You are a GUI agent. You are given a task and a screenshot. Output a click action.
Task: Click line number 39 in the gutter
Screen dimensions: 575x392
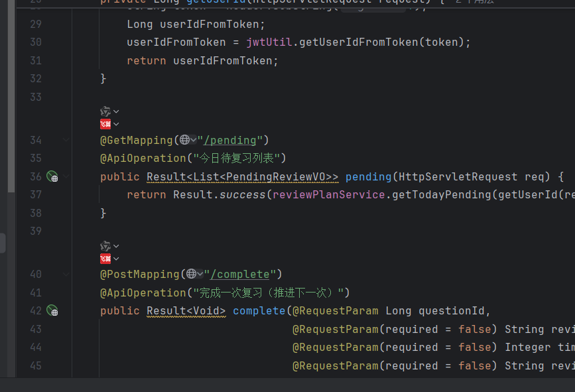tap(36, 231)
